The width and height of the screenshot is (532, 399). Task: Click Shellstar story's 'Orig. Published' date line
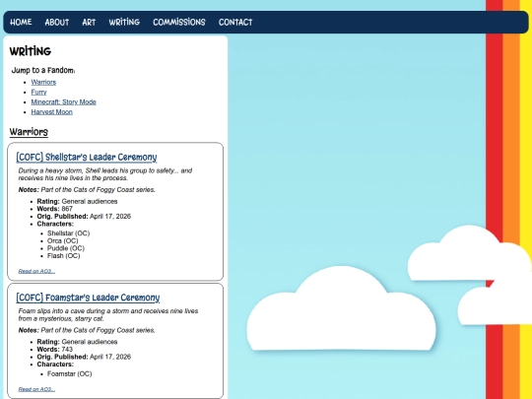coord(84,216)
